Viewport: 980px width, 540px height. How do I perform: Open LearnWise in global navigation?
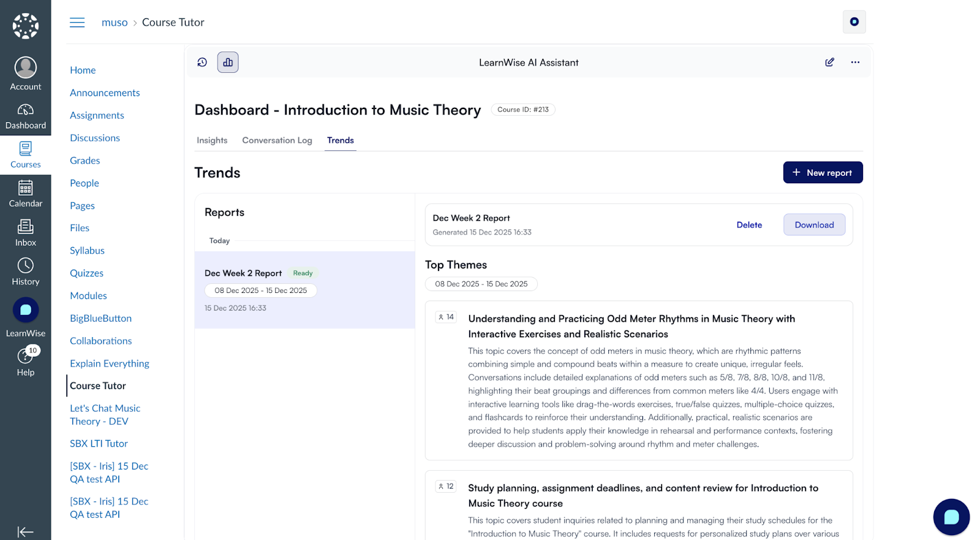(x=26, y=318)
